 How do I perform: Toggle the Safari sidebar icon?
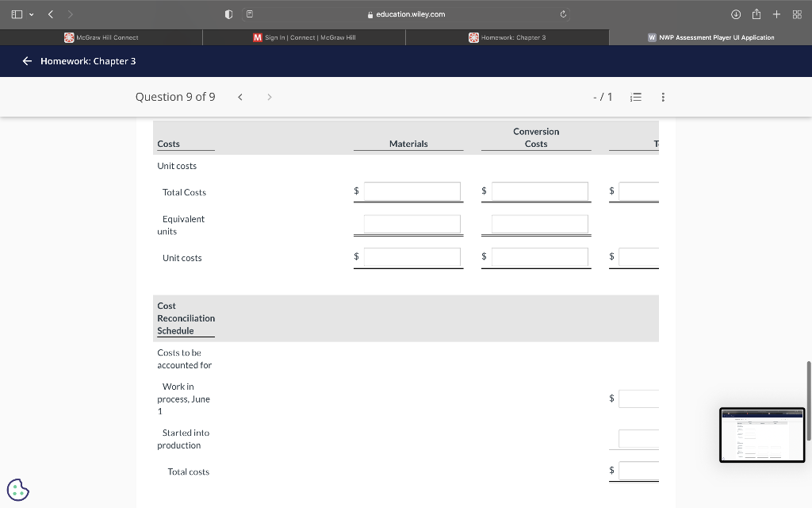[17, 14]
